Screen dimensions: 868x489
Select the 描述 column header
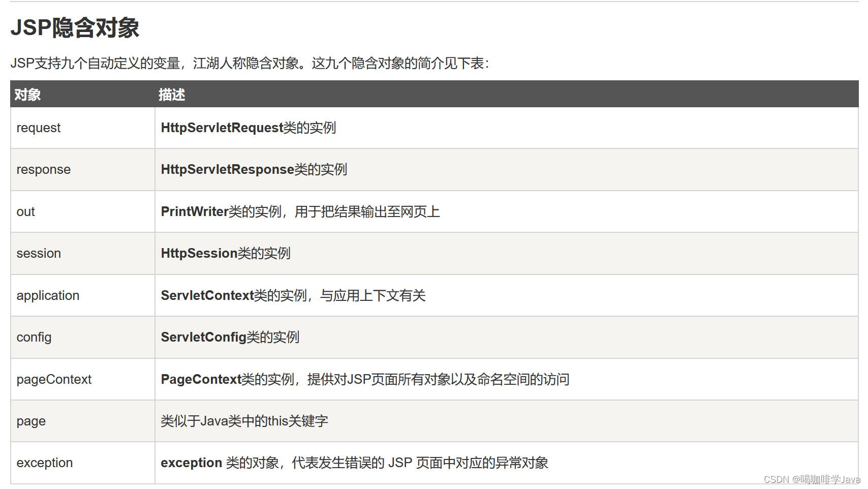[x=171, y=95]
